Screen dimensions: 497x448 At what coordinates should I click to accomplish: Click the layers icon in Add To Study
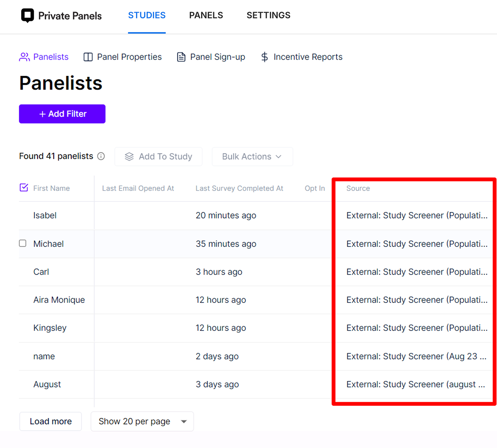point(129,157)
